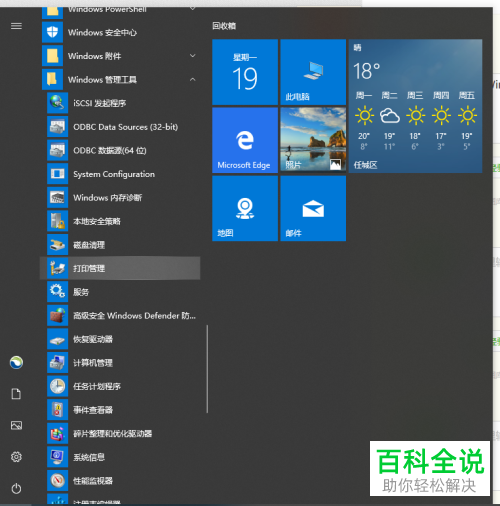This screenshot has height=506, width=500.
Task: Click the 事件查看器 icon
Action: pos(58,410)
